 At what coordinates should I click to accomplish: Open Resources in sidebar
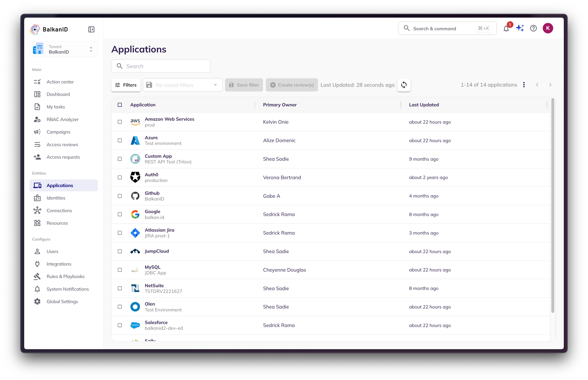coord(63,223)
